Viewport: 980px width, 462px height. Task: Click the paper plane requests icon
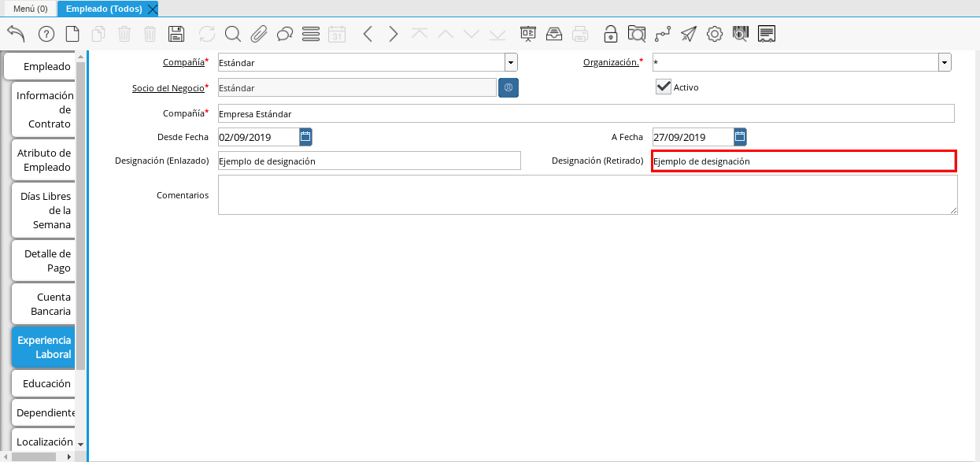pyautogui.click(x=689, y=34)
